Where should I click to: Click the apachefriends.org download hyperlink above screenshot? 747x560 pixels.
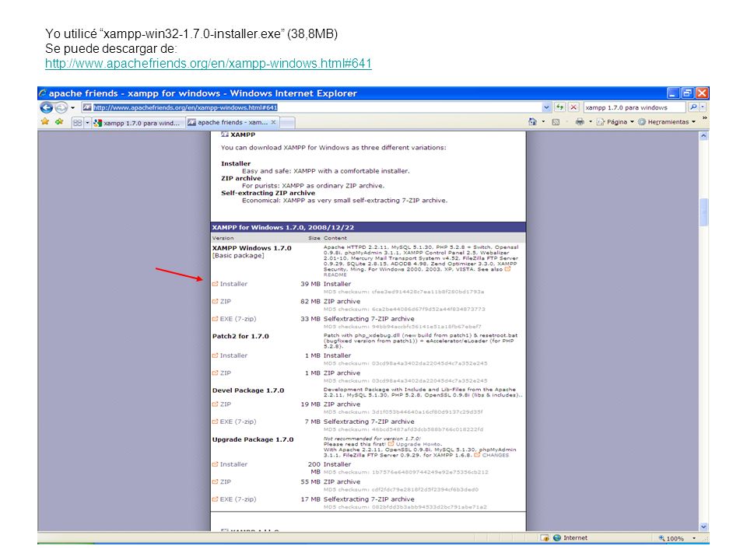point(209,63)
